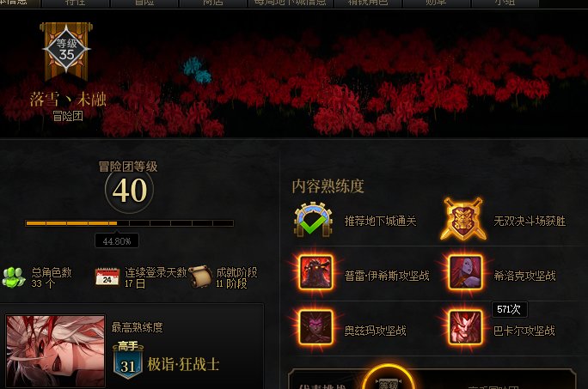Click the adventure team level 40 circle
The width and height of the screenshot is (588, 389).
[129, 190]
